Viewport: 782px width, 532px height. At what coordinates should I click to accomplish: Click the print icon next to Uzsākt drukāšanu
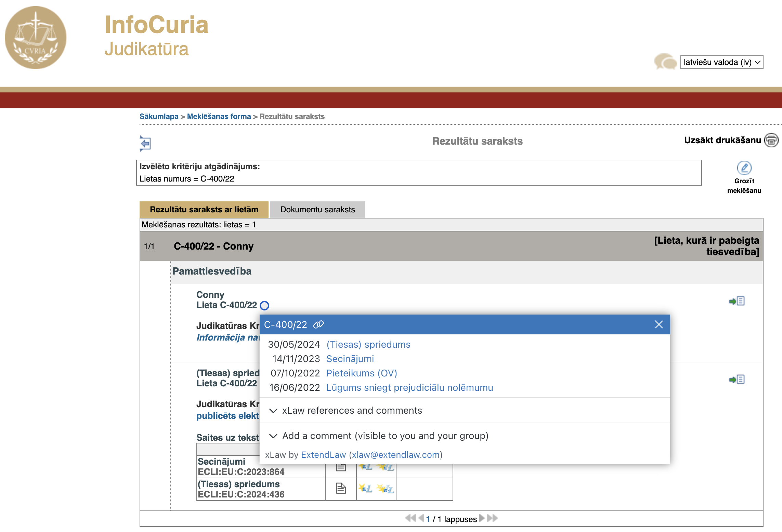point(771,141)
